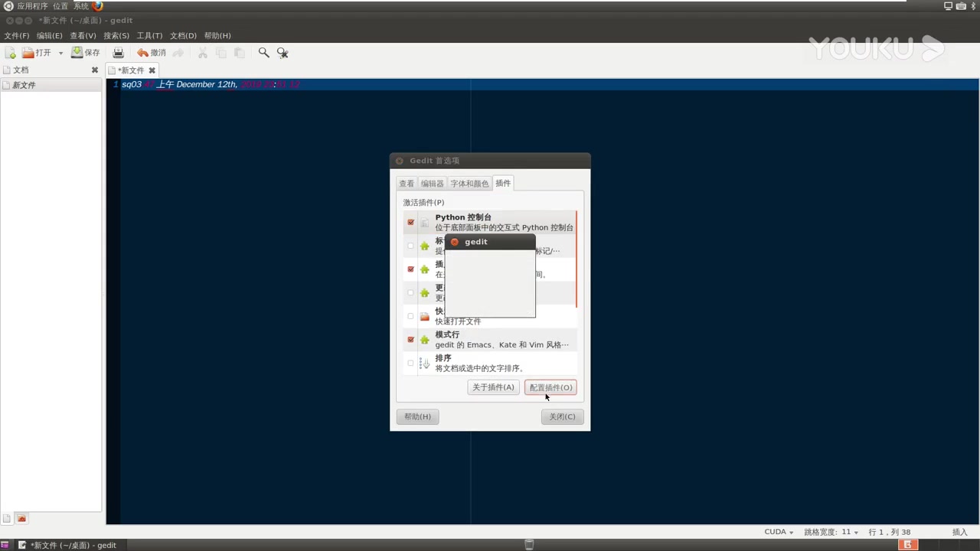Image resolution: width=980 pixels, height=551 pixels.
Task: Disable the Python 控制台 plugin checkbox
Action: click(410, 222)
